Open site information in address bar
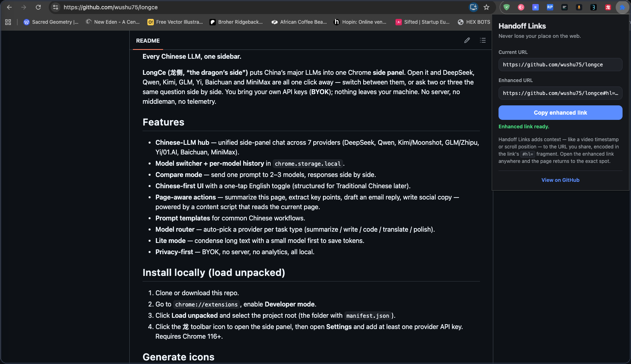631x364 pixels. (x=56, y=7)
